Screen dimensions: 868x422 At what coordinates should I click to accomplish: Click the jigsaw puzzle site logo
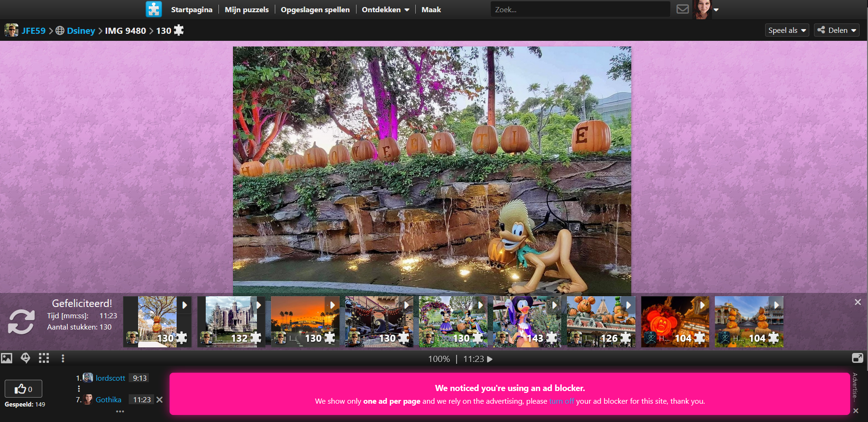pyautogui.click(x=154, y=9)
